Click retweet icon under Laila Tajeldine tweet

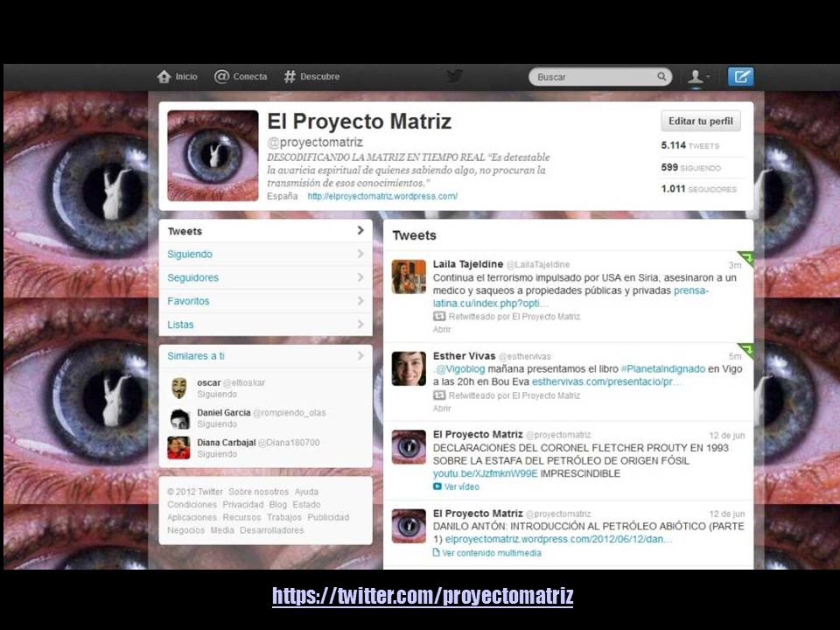[439, 317]
